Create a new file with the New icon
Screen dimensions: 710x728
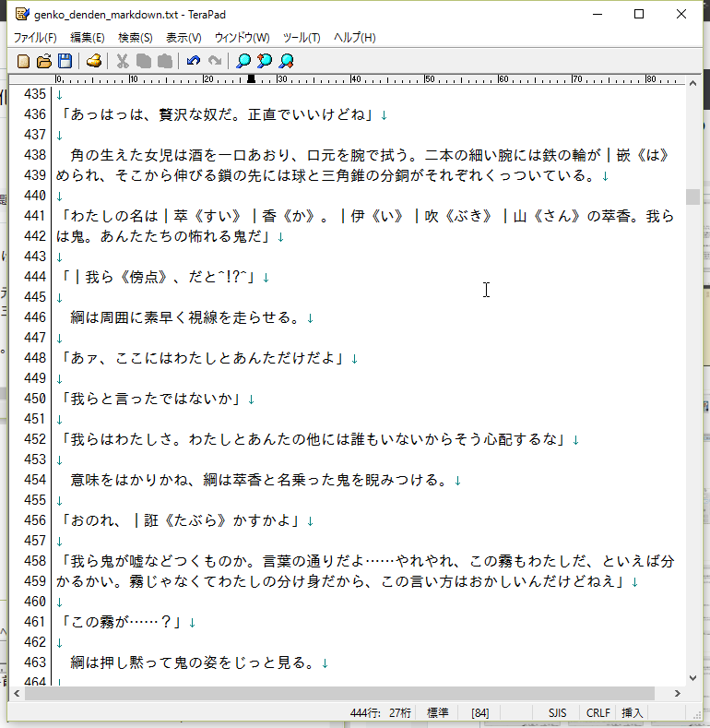(x=23, y=61)
